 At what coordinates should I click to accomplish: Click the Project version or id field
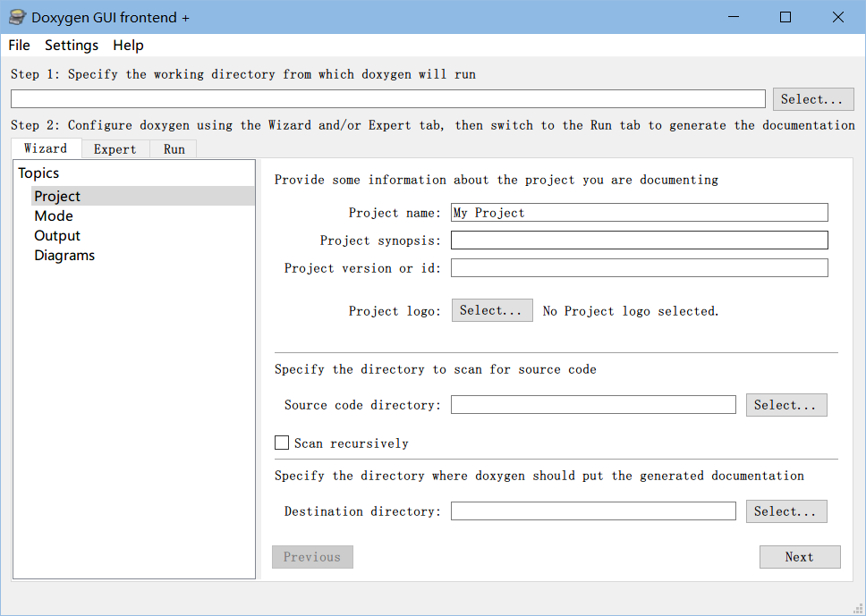pos(639,268)
